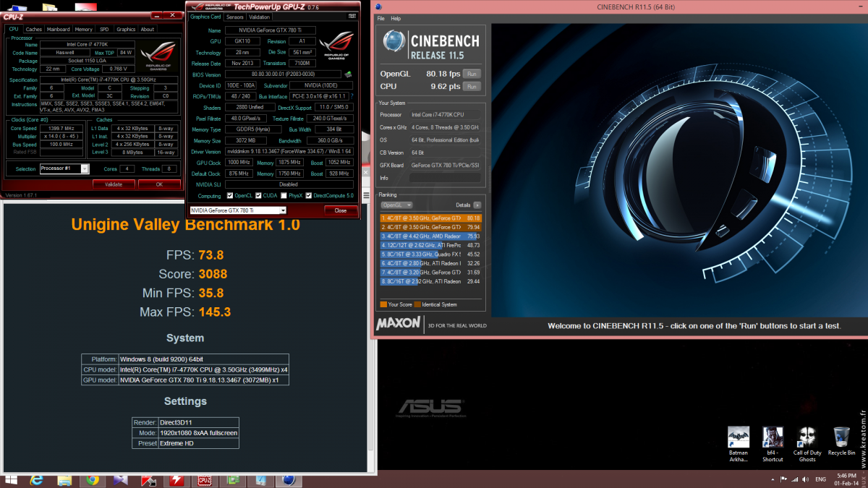Click the Cinebench Info input field

(445, 178)
